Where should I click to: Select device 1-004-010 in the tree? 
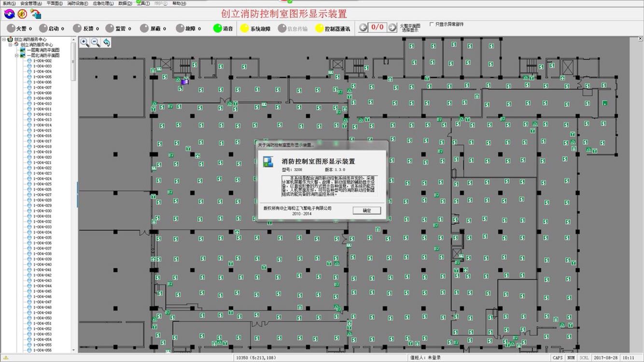pos(41,104)
